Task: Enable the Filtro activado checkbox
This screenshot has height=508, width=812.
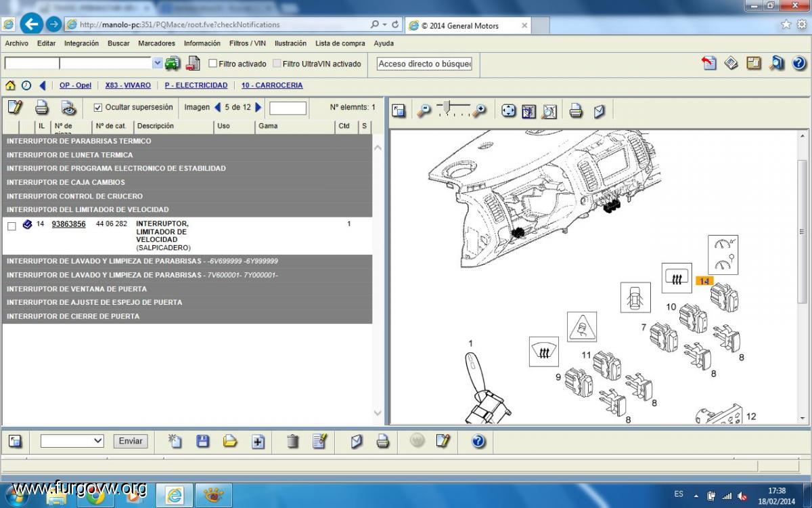Action: tap(212, 64)
